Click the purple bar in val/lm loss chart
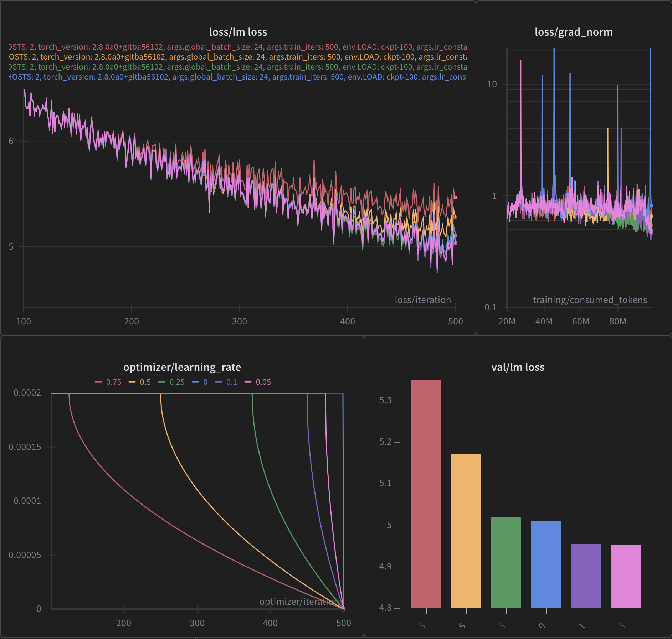The width and height of the screenshot is (672, 639). coord(586,576)
